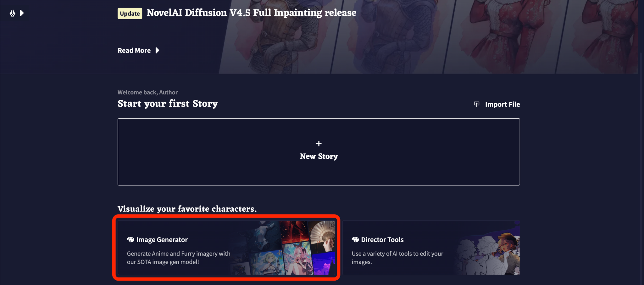Select the Import File button

point(497,104)
